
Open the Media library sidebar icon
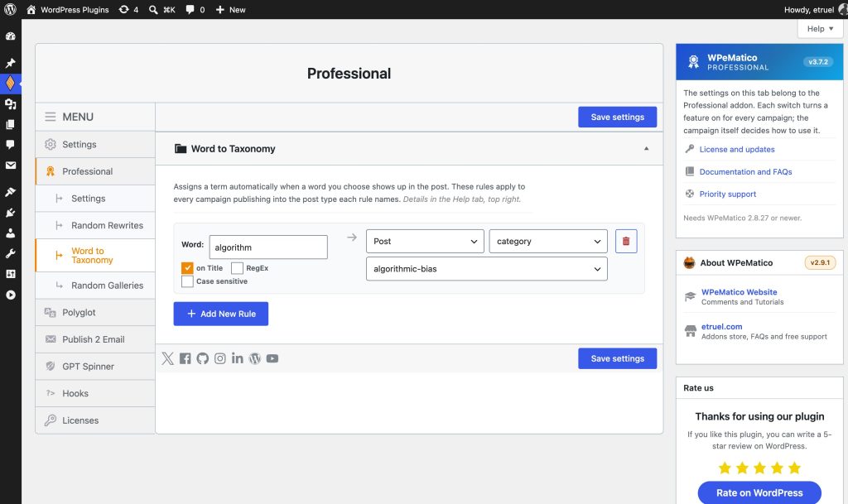click(10, 103)
